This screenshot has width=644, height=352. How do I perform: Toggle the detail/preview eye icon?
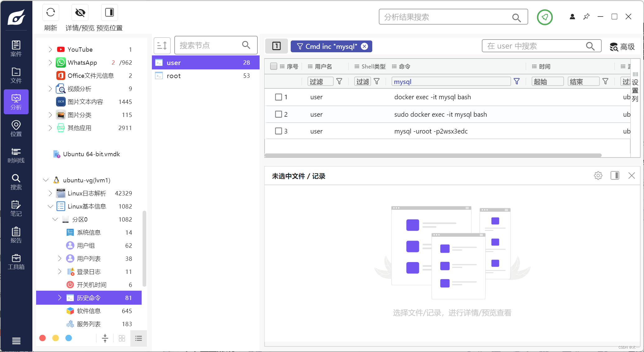click(80, 13)
